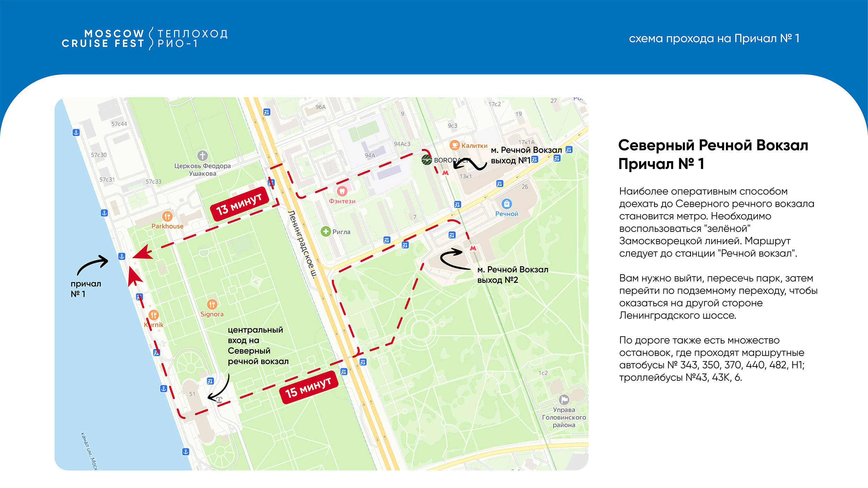Select the building number 51 at the terminal

192,394
